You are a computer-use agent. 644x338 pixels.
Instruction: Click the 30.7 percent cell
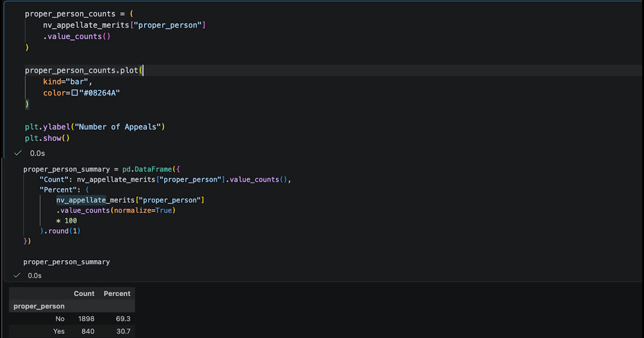click(123, 331)
